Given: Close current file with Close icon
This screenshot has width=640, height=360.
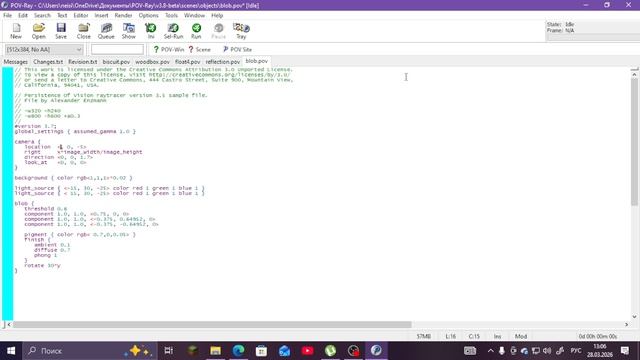Looking at the screenshot, I should (x=84, y=31).
